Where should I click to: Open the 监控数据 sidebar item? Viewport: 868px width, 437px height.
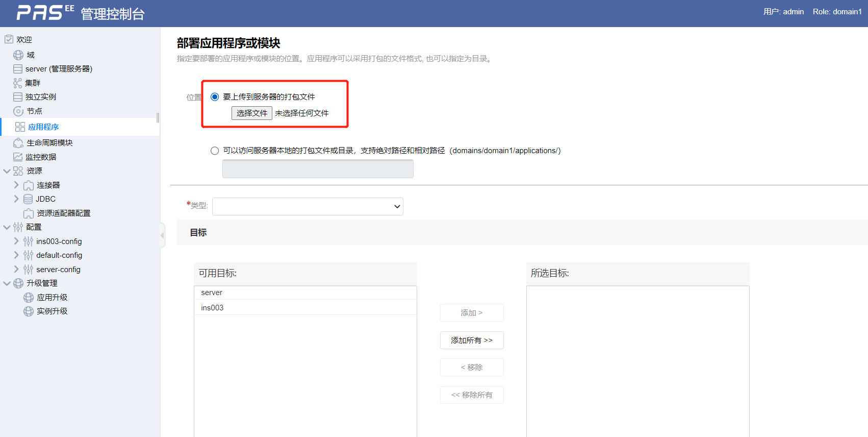click(41, 157)
